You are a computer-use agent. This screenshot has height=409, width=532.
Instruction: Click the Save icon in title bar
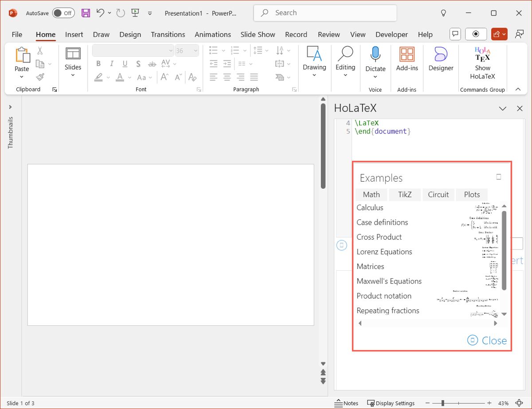[86, 13]
